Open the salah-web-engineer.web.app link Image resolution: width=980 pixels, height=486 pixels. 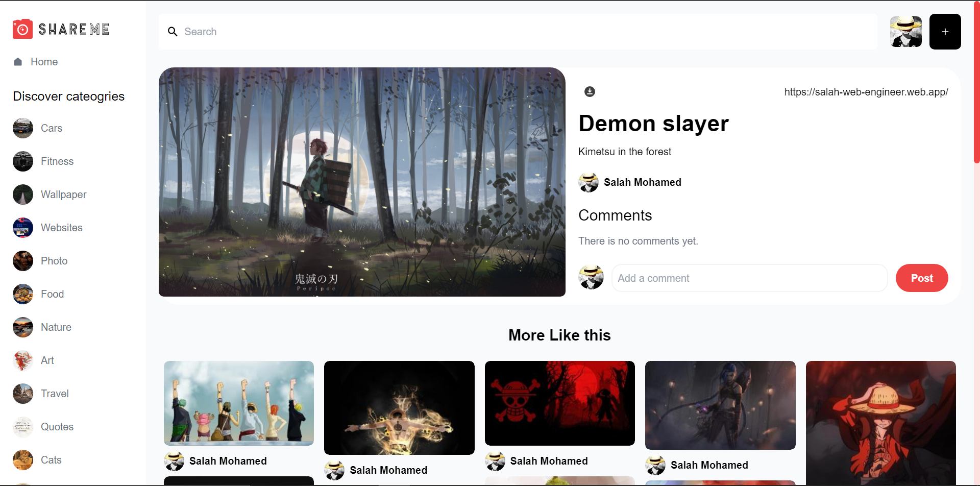[x=866, y=92]
